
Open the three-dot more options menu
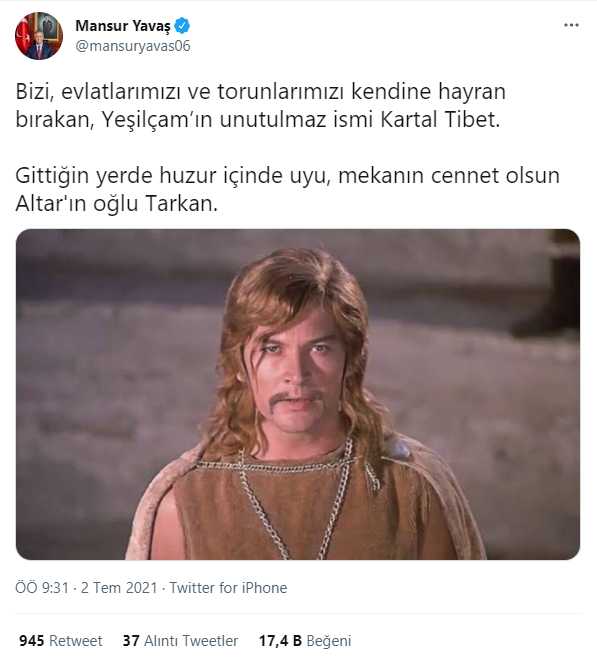571,25
